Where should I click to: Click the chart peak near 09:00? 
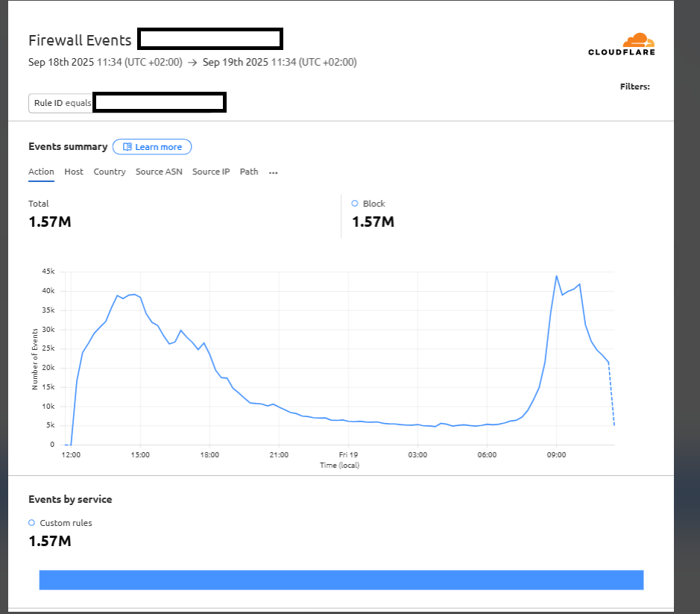(x=556, y=278)
